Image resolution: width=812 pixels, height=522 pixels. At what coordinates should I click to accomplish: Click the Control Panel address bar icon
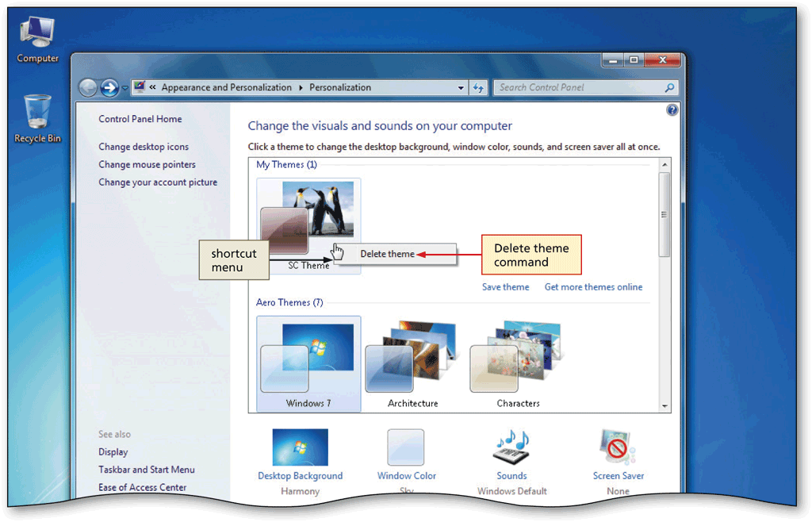[x=140, y=87]
